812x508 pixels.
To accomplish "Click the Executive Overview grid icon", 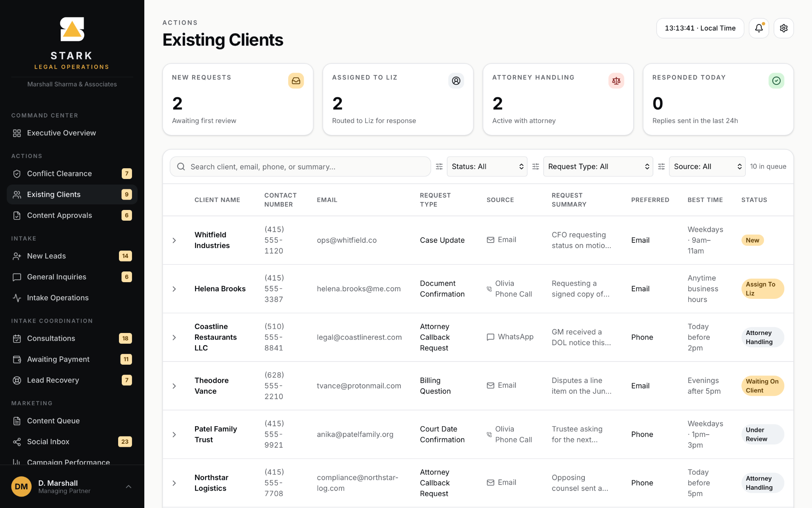I will click(x=17, y=133).
